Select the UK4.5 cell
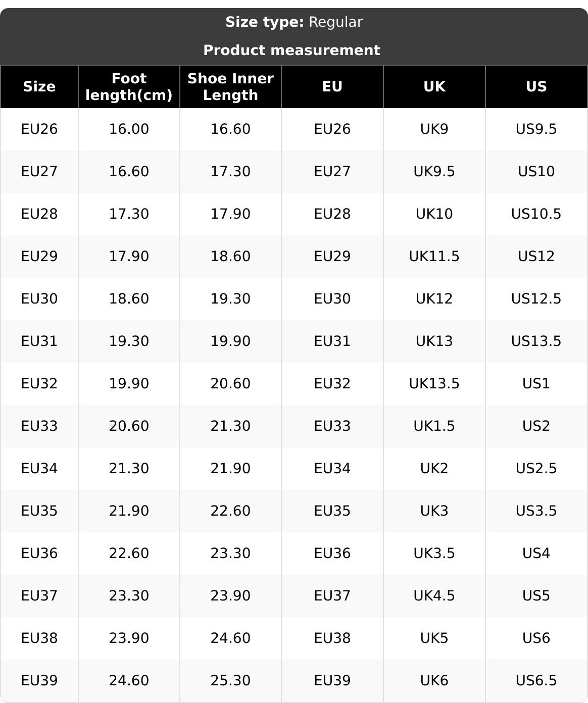 [434, 596]
